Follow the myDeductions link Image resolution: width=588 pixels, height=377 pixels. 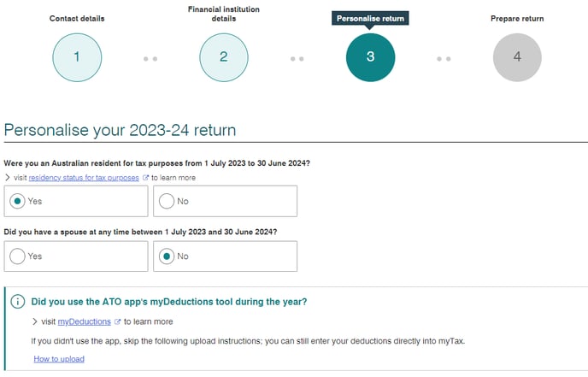(85, 321)
